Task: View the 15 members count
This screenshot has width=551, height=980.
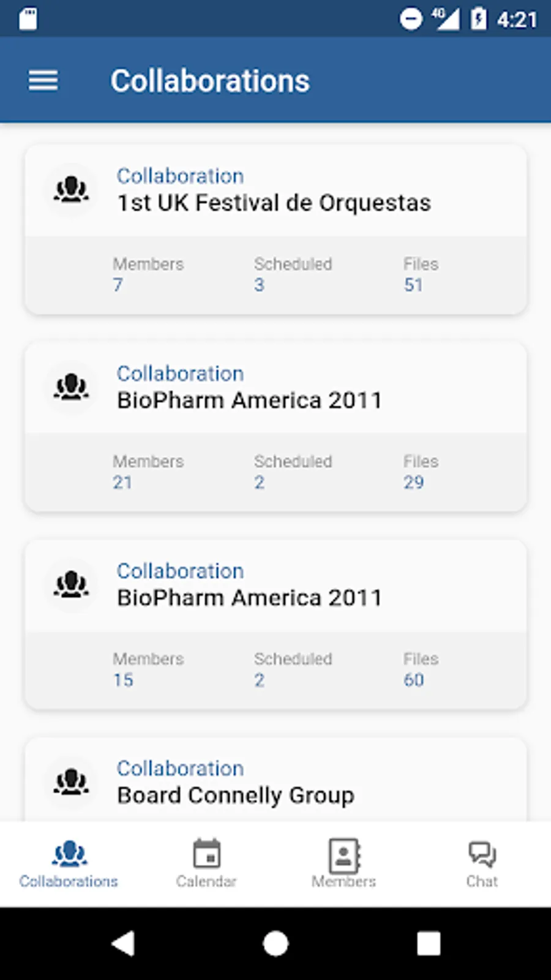Action: point(123,680)
